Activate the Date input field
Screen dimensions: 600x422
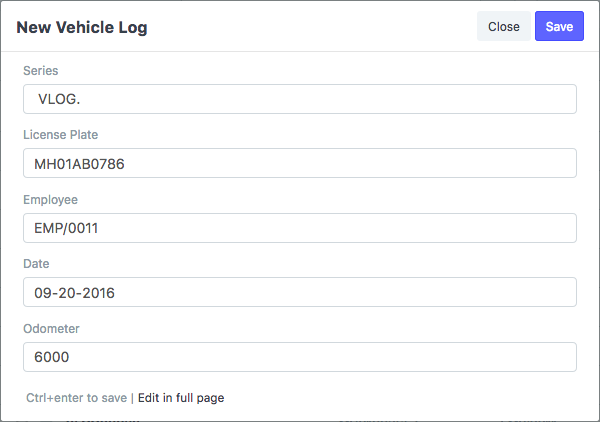tap(300, 292)
